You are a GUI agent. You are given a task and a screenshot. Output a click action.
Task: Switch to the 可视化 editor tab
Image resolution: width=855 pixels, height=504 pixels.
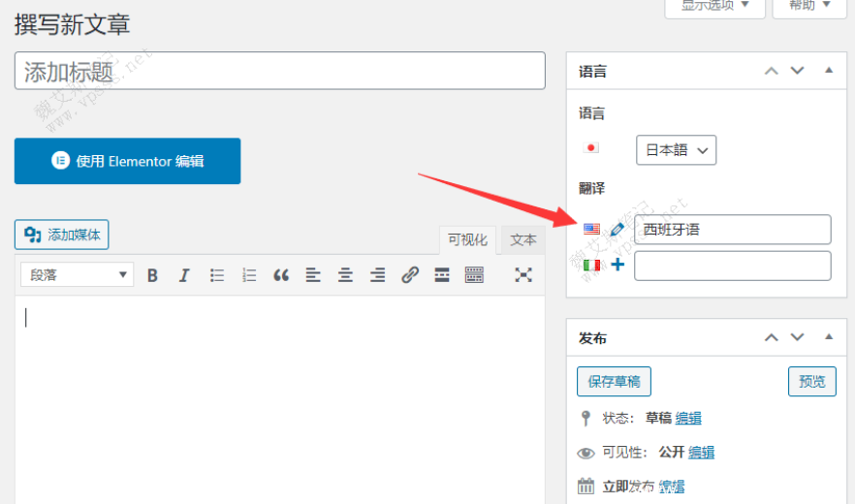point(467,239)
